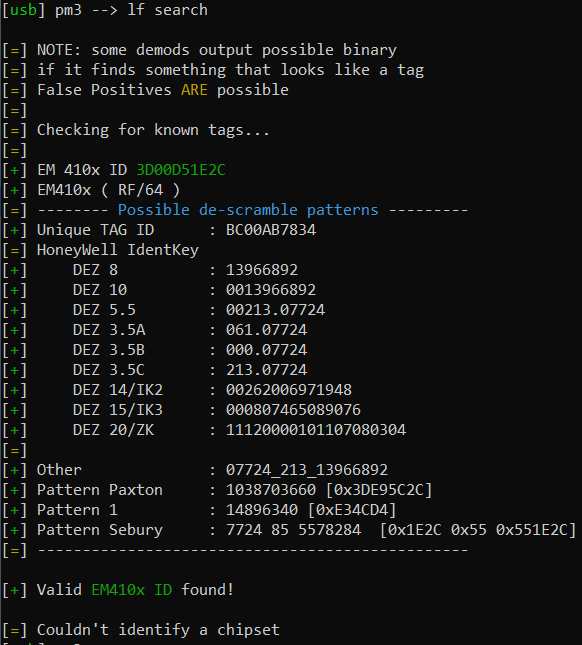The height and width of the screenshot is (645, 582).
Task: Click the "Couldn't identify a chipset" message
Action: [158, 630]
